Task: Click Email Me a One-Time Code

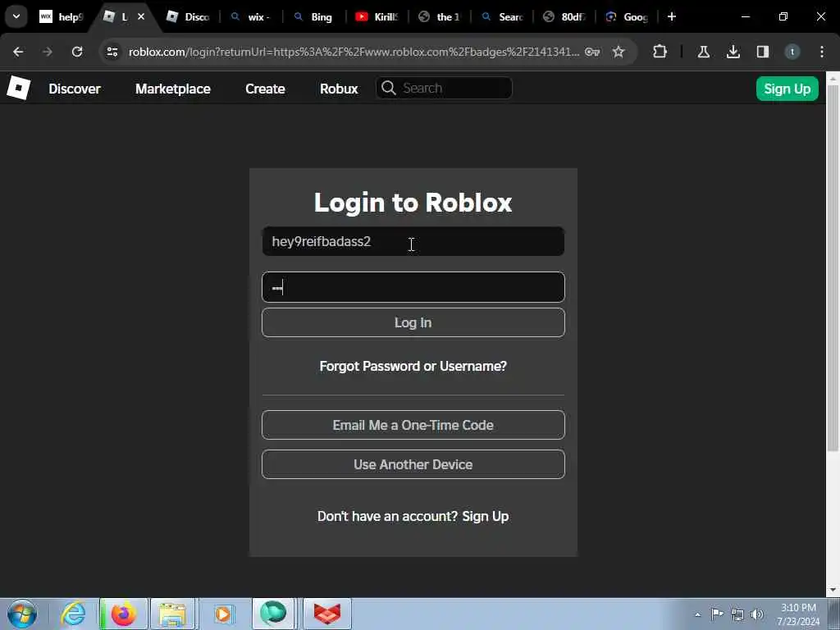Action: (413, 425)
